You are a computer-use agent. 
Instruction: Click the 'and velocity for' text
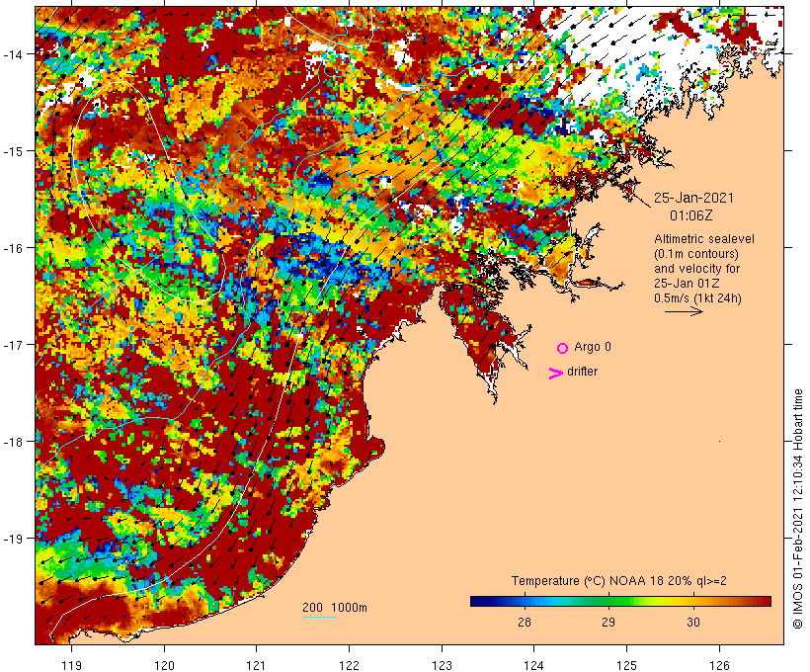tap(696, 269)
